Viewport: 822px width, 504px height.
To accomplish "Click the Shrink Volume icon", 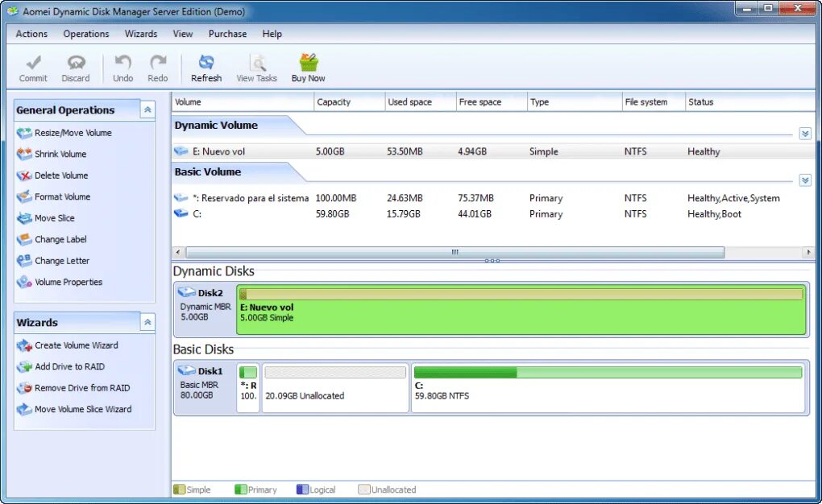I will tap(24, 154).
